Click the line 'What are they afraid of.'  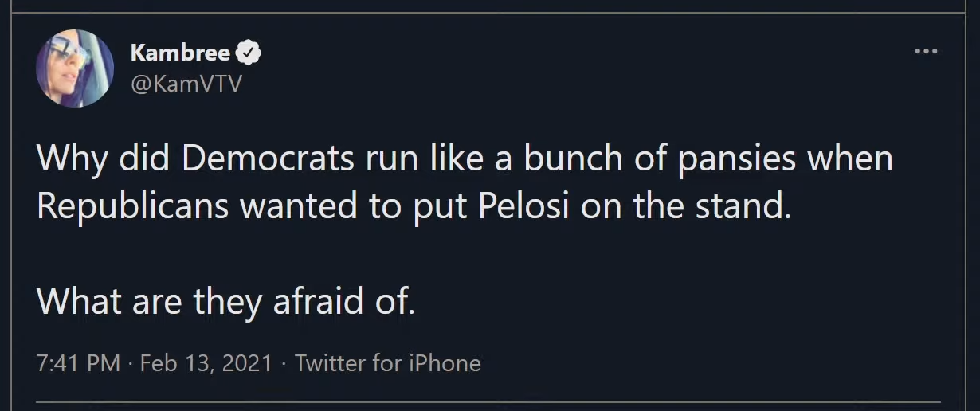click(225, 301)
